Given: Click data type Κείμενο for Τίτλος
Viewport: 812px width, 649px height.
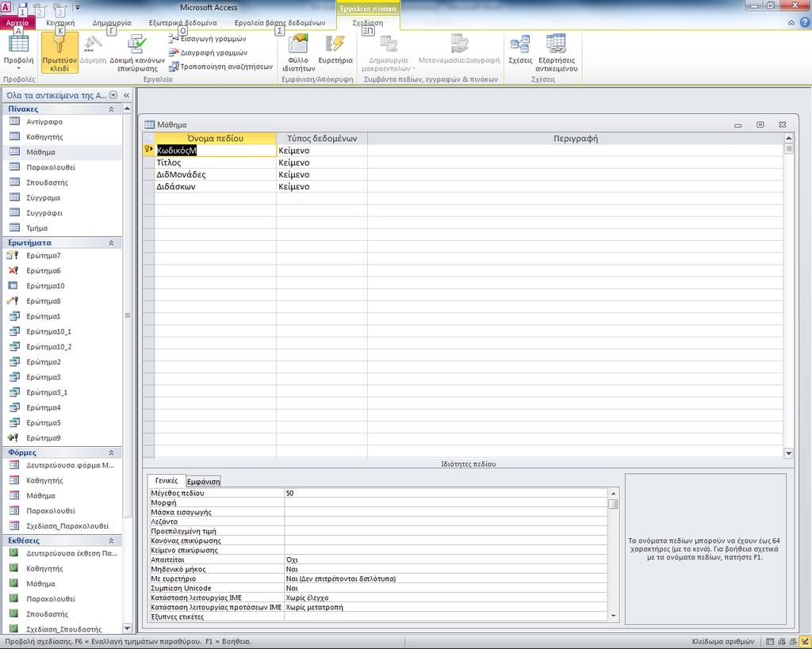Looking at the screenshot, I should tap(322, 162).
